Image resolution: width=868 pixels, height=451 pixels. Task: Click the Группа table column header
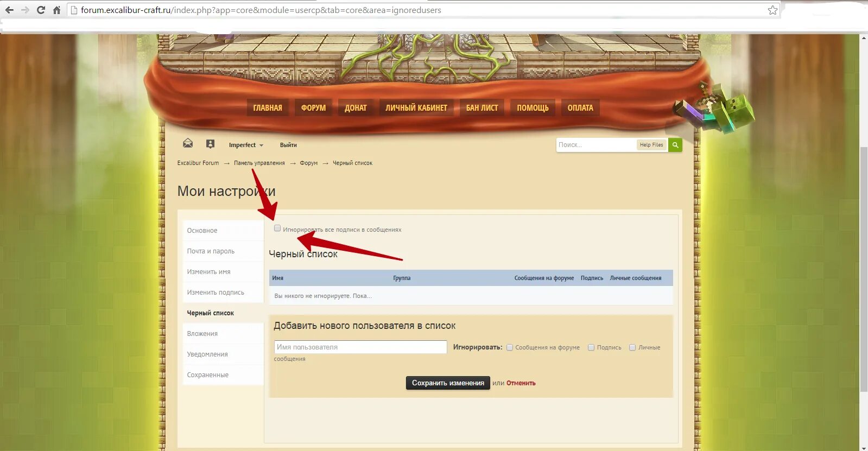pyautogui.click(x=402, y=278)
